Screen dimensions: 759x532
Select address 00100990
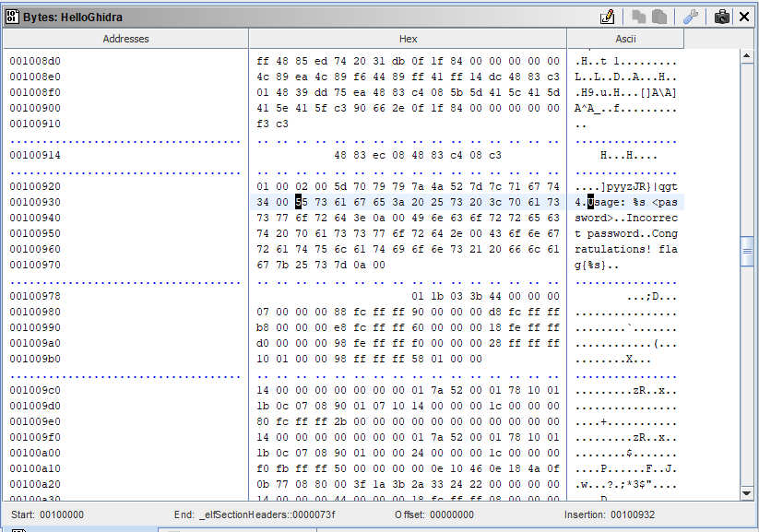click(35, 327)
